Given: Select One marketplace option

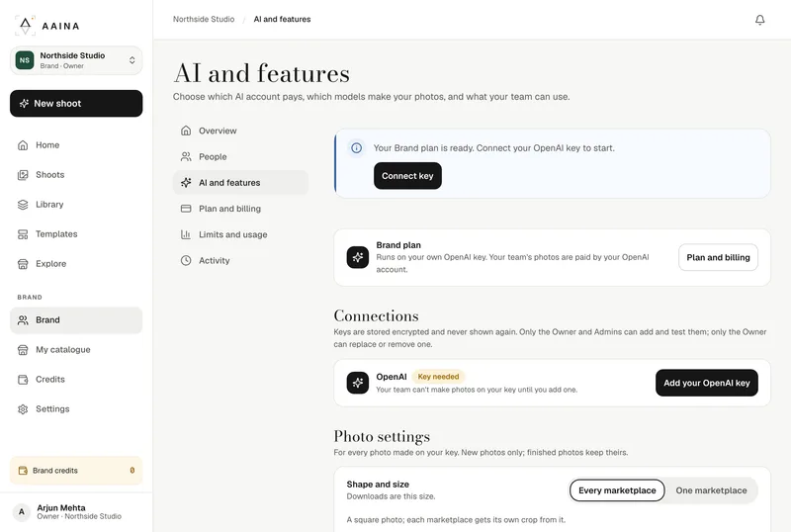Looking at the screenshot, I should pyautogui.click(x=711, y=490).
